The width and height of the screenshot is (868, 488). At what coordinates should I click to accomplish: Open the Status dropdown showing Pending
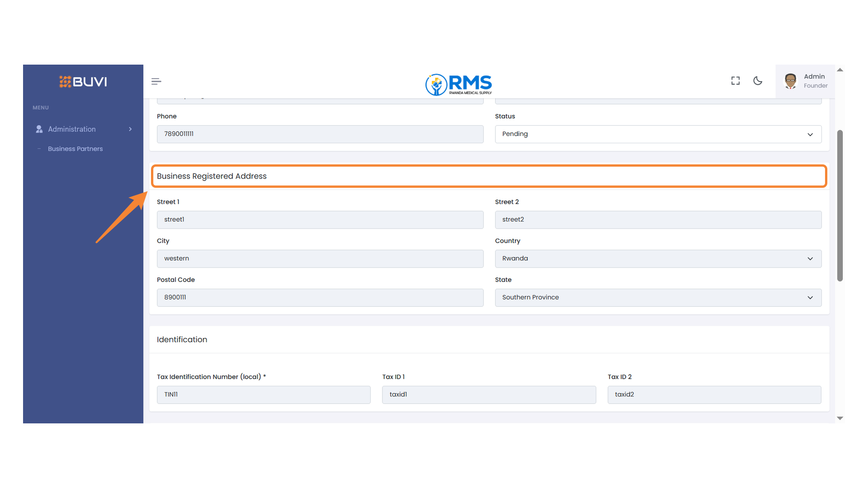coord(809,134)
